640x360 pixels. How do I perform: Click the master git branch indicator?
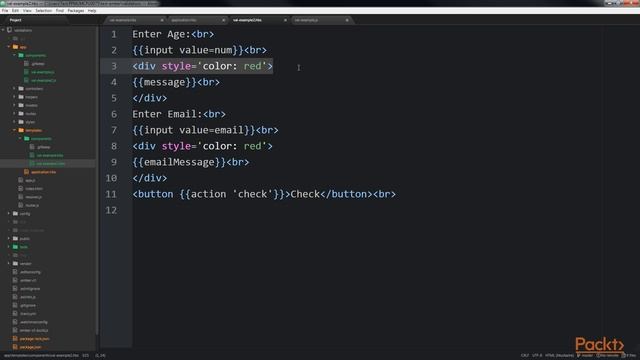[584, 356]
